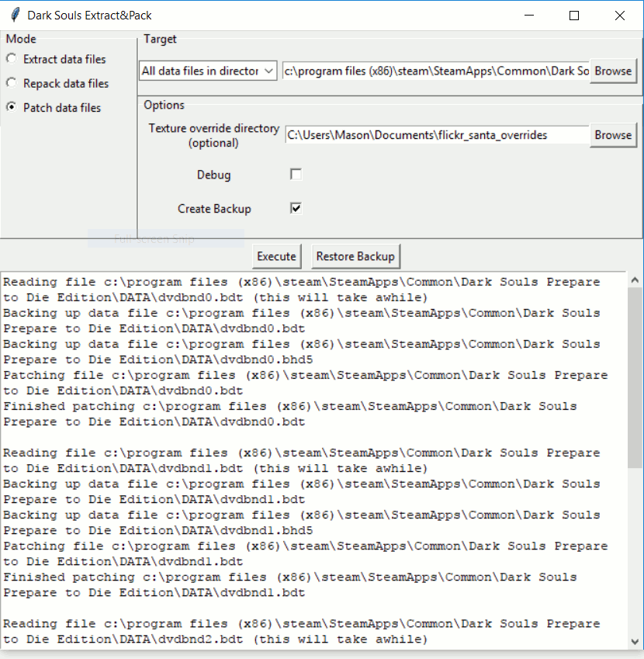Open the All data files in directory dropdown

tap(208, 71)
